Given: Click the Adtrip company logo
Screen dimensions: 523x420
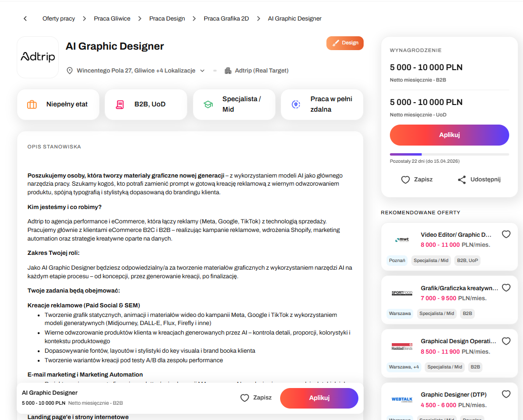Looking at the screenshot, I should coord(38,57).
